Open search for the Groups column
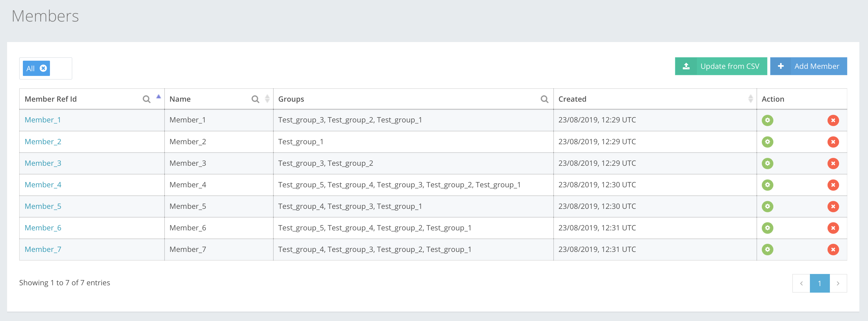Viewport: 868px width, 321px height. pyautogui.click(x=544, y=99)
